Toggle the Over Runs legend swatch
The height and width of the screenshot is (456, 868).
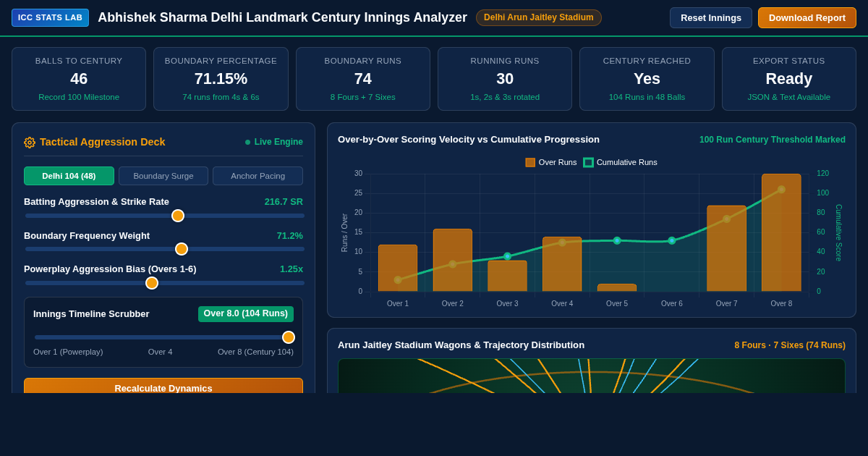click(530, 162)
